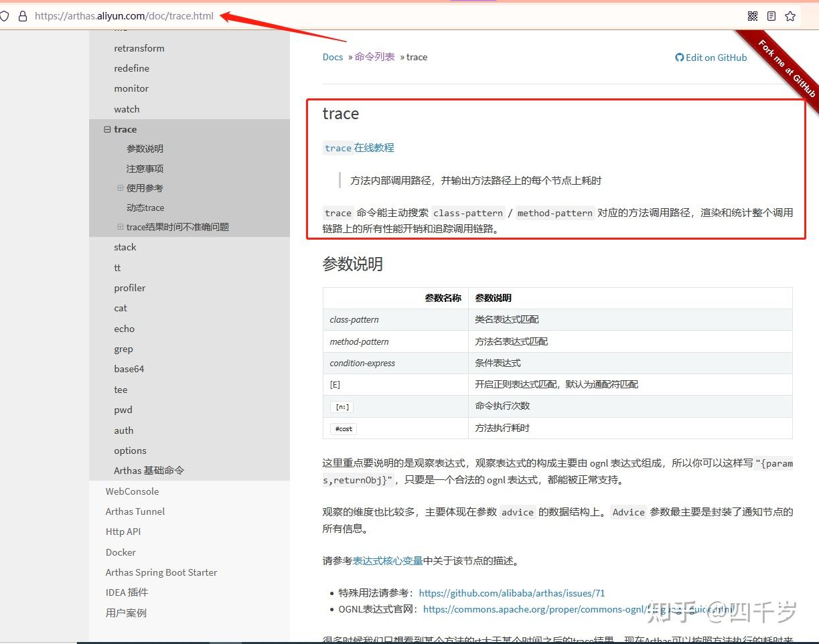Go to WebConsole docs page
This screenshot has height=644, width=819.
(133, 491)
